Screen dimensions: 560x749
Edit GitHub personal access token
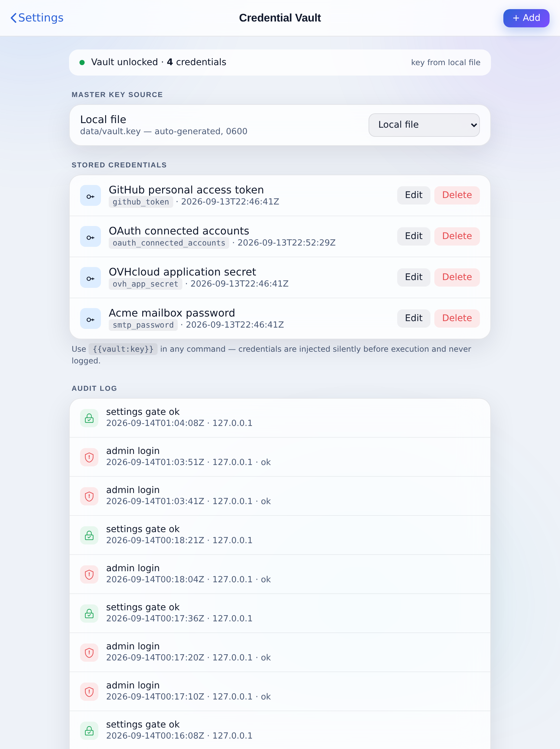pyautogui.click(x=413, y=195)
